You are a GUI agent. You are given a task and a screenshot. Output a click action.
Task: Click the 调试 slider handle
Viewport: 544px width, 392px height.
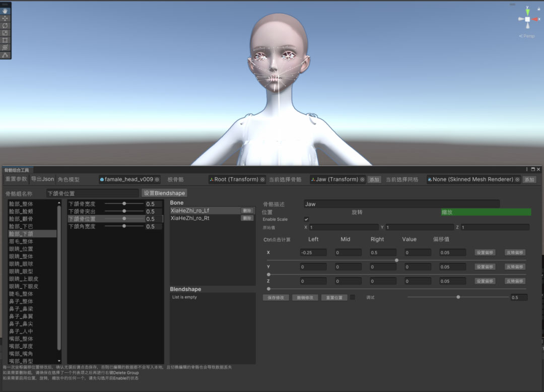coord(457,297)
